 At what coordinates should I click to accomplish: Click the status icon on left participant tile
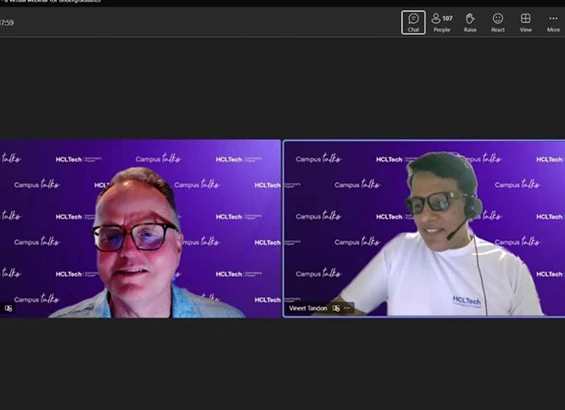8,308
